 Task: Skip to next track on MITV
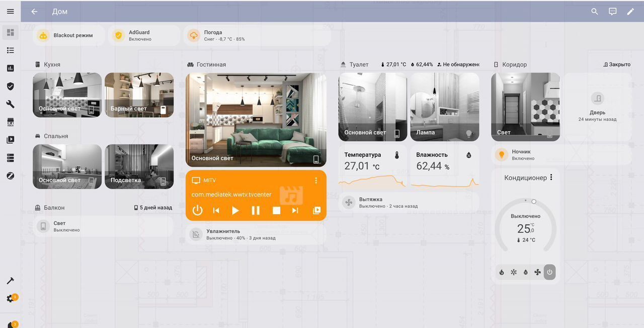(x=295, y=210)
